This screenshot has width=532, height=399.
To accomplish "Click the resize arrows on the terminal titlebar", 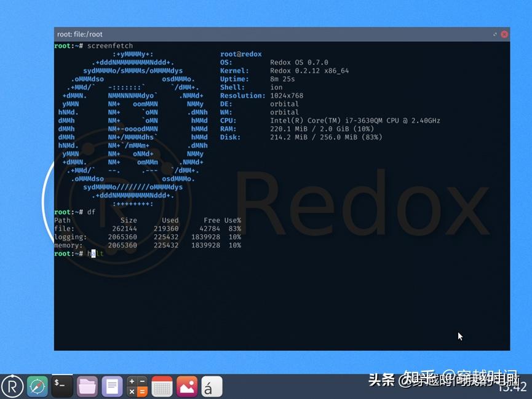I will pyautogui.click(x=494, y=34).
